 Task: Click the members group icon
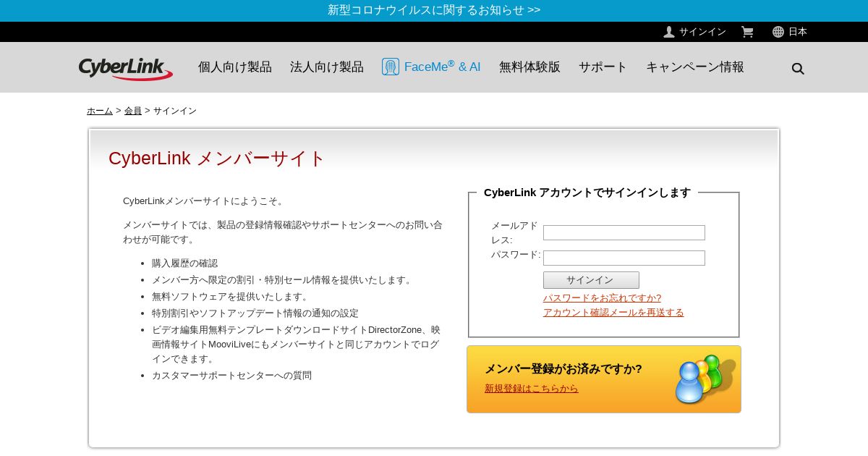[x=705, y=379]
